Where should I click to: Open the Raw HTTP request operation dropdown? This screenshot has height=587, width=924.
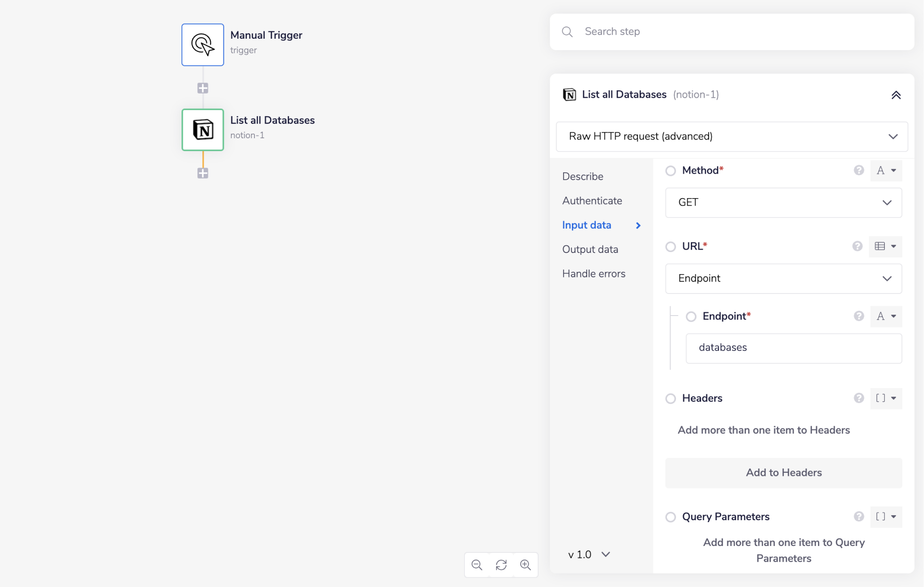(731, 136)
